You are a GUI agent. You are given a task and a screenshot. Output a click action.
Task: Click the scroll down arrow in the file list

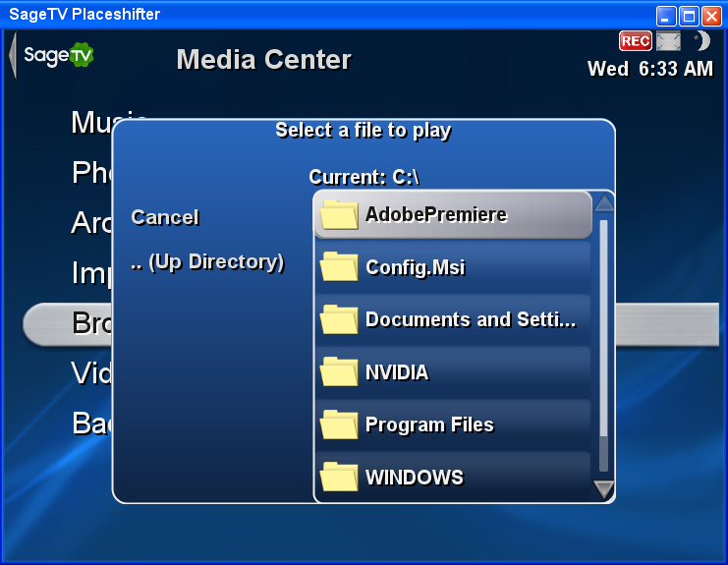tap(604, 489)
